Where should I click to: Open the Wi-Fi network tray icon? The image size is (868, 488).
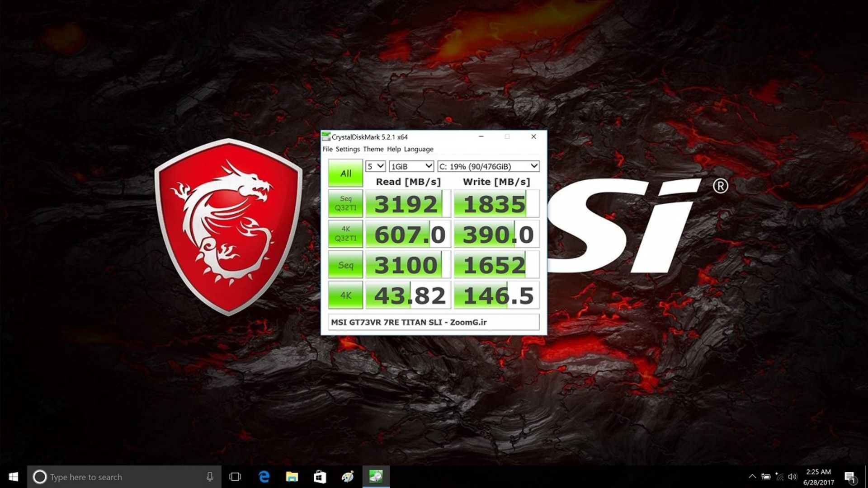[779, 476]
